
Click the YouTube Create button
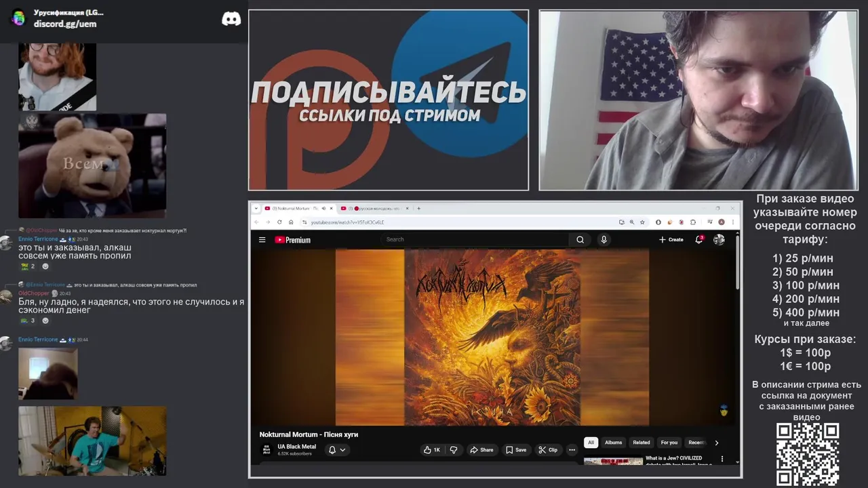pyautogui.click(x=671, y=239)
